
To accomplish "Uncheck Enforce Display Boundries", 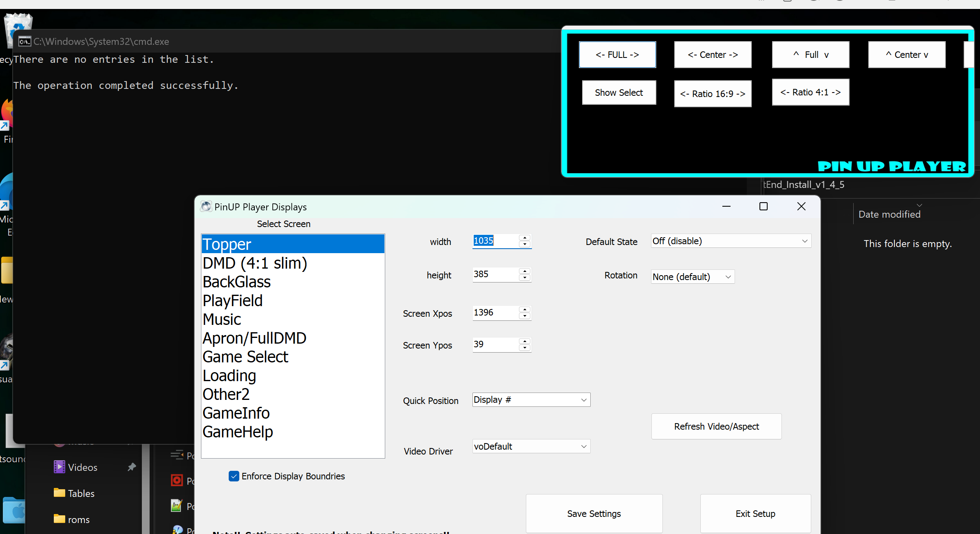I will point(234,476).
